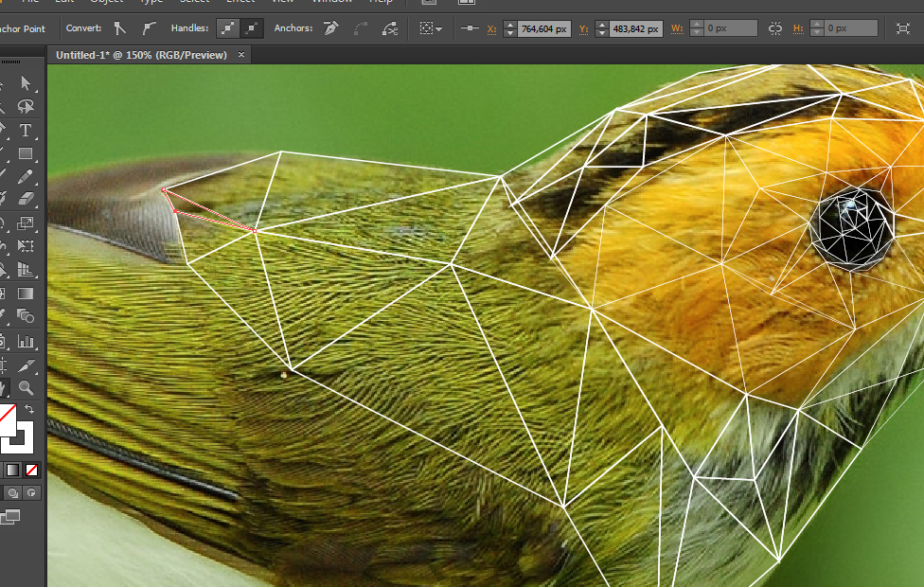Hide handles for multiple selected anchors

click(x=252, y=28)
